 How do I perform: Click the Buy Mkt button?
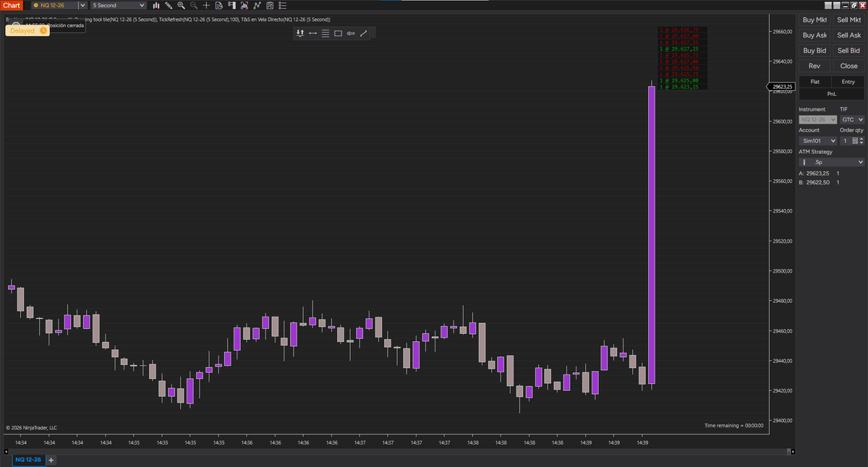tap(814, 20)
